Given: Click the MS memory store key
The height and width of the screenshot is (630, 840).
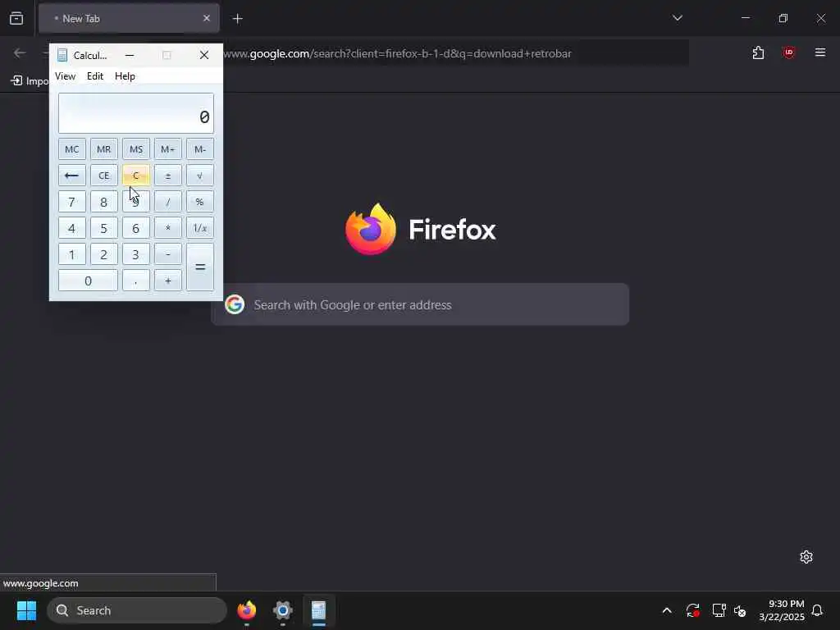Looking at the screenshot, I should tap(135, 149).
